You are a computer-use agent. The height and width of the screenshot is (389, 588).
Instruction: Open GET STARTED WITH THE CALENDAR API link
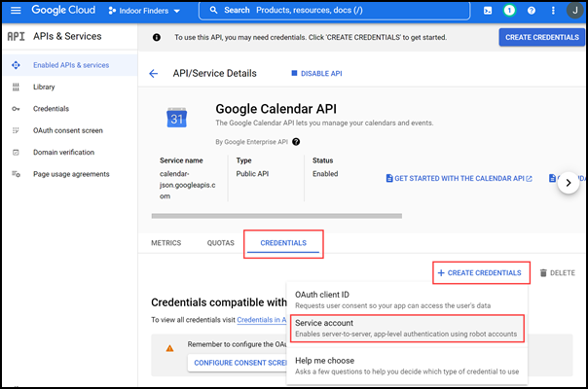[459, 178]
